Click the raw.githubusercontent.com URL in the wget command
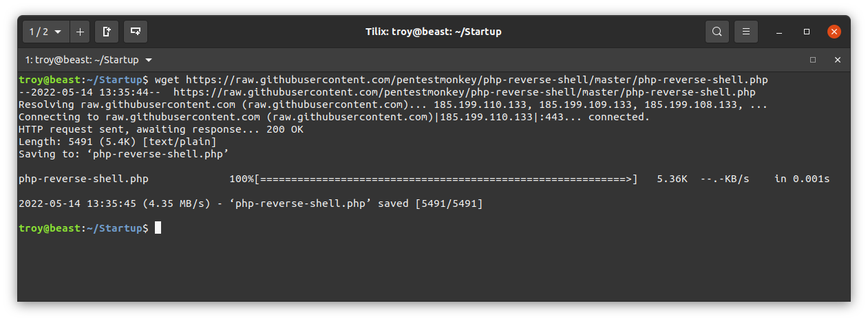The height and width of the screenshot is (321, 868). [x=477, y=80]
